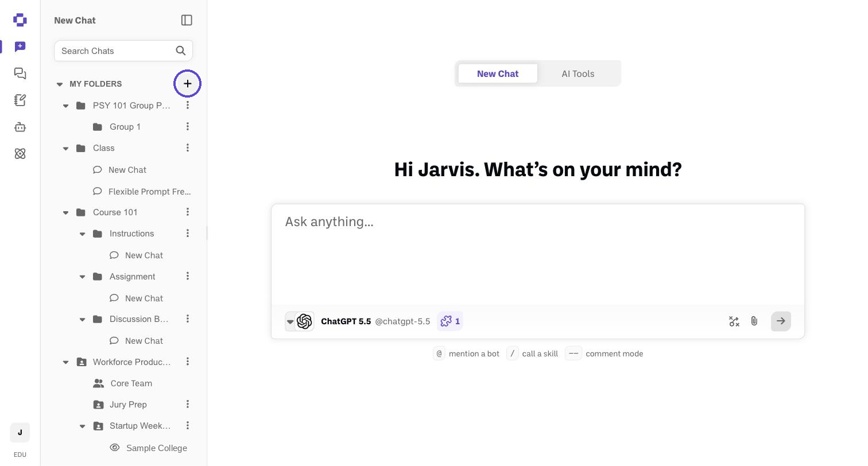Select the Sample College item
Image resolution: width=868 pixels, height=466 pixels.
[148, 448]
